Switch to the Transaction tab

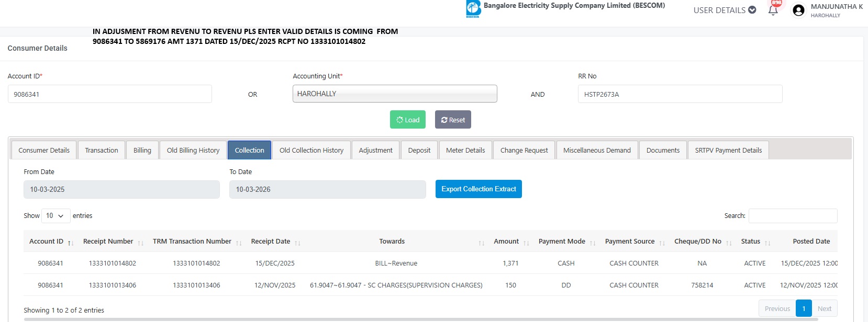(x=102, y=150)
